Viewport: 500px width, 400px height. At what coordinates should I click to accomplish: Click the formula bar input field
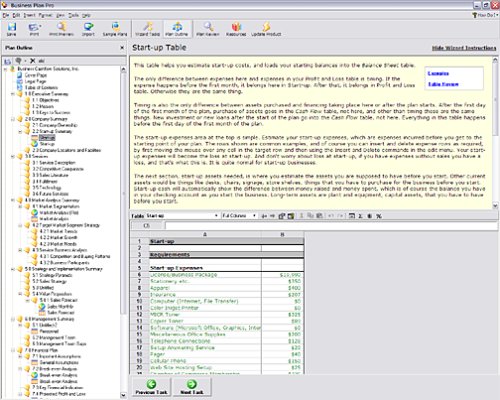pyautogui.click(x=331, y=226)
